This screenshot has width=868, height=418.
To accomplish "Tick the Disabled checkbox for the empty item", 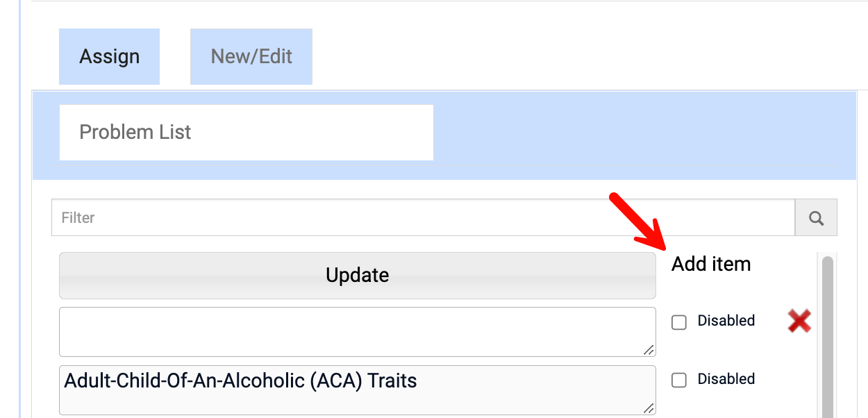I will click(x=679, y=322).
